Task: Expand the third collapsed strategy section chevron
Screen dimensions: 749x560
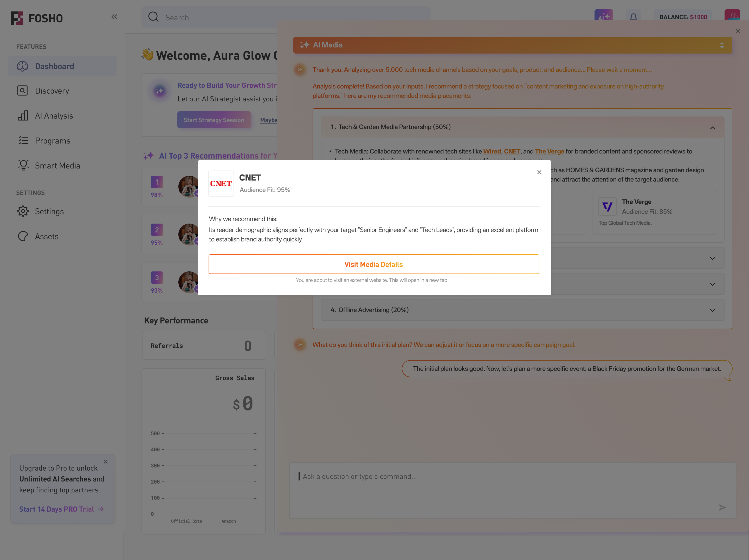Action: (x=712, y=284)
